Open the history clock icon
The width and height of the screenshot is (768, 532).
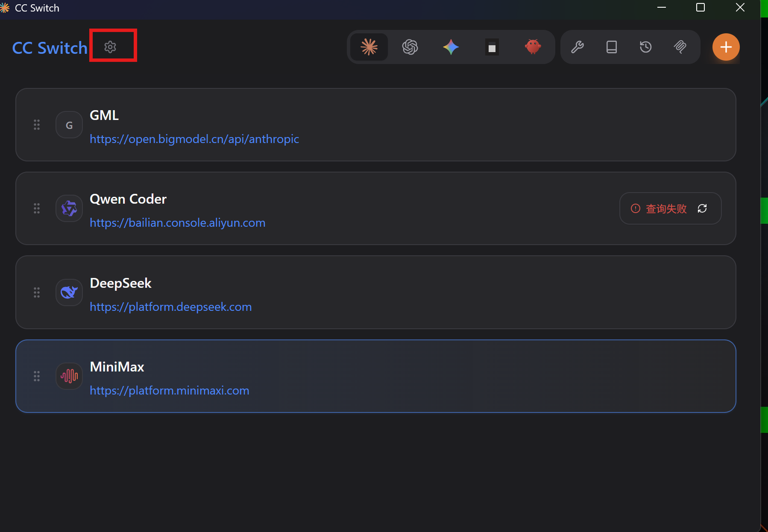click(646, 47)
